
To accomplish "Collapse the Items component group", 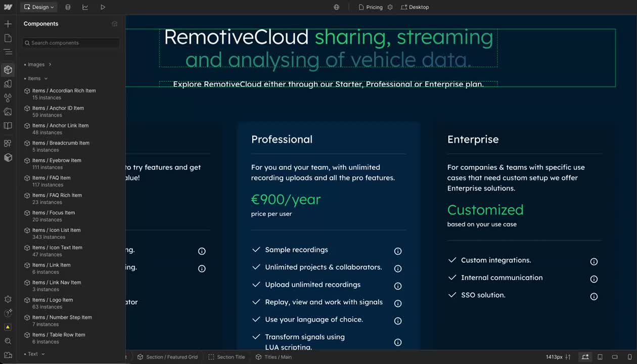I will point(35,78).
